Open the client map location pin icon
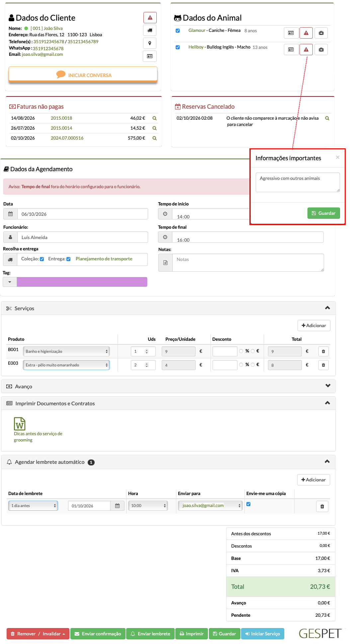The height and width of the screenshot is (644, 350). point(150,43)
